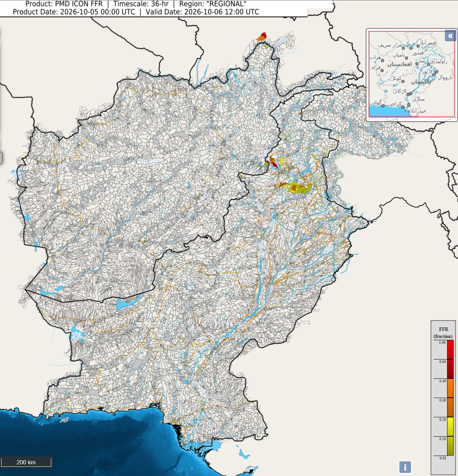Click the 'گوادر' city label in the overview map
458x476 pixels.
376,103
